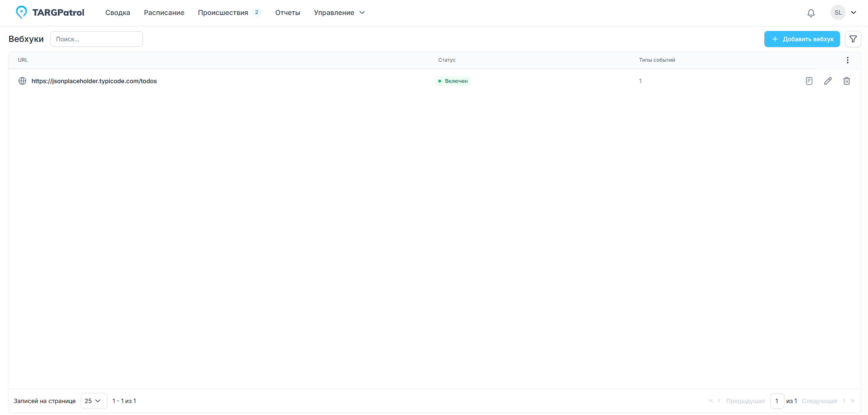Screen dimensions: 868x415
Task: Expand the user account chevron
Action: 853,13
